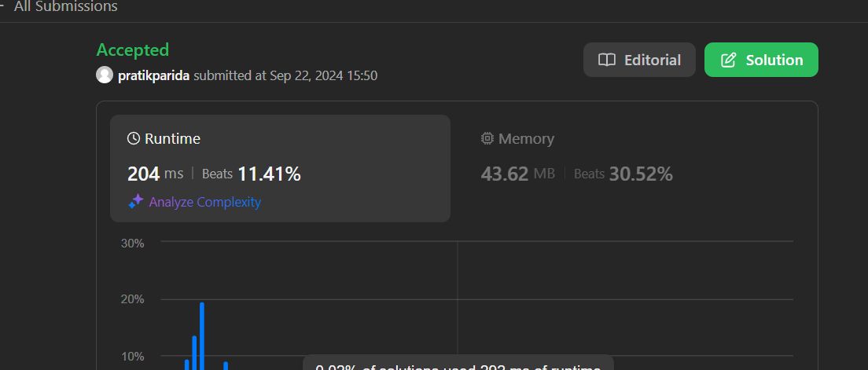Click the runtime tooltip in the chart
The height and width of the screenshot is (370, 868).
click(458, 363)
